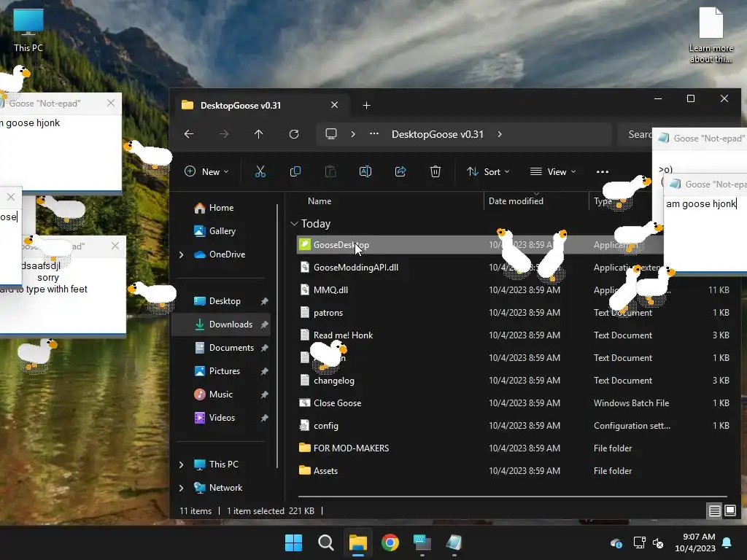
Task: Click the Forward navigation arrow
Action: 223,134
